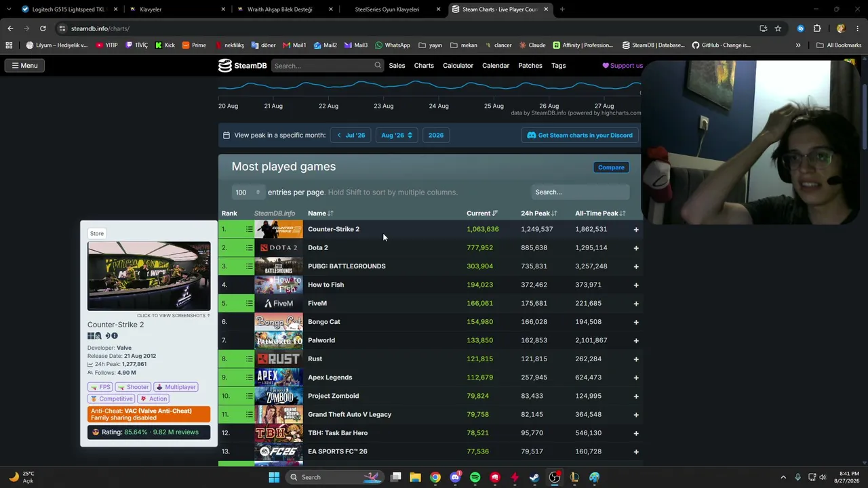Viewport: 868px width, 488px height.
Task: Reload the page with the browser refresh icon
Action: click(x=43, y=28)
